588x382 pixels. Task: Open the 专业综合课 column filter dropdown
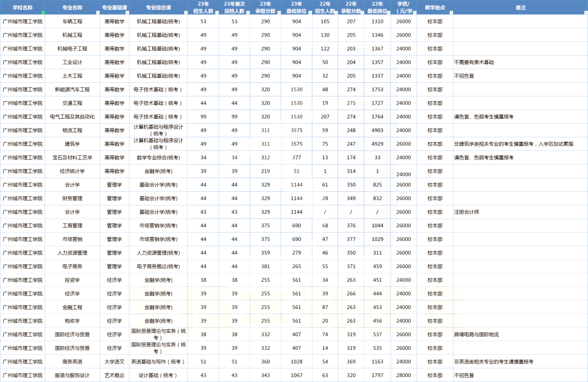[x=186, y=13]
